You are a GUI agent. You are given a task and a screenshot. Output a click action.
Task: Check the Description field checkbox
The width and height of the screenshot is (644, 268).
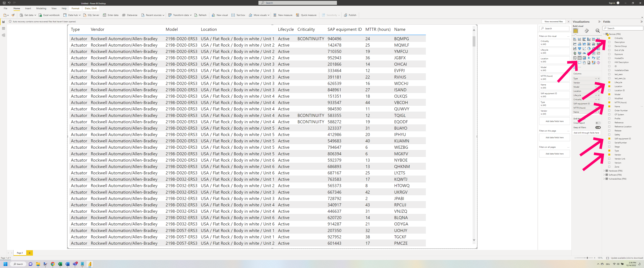[609, 42]
